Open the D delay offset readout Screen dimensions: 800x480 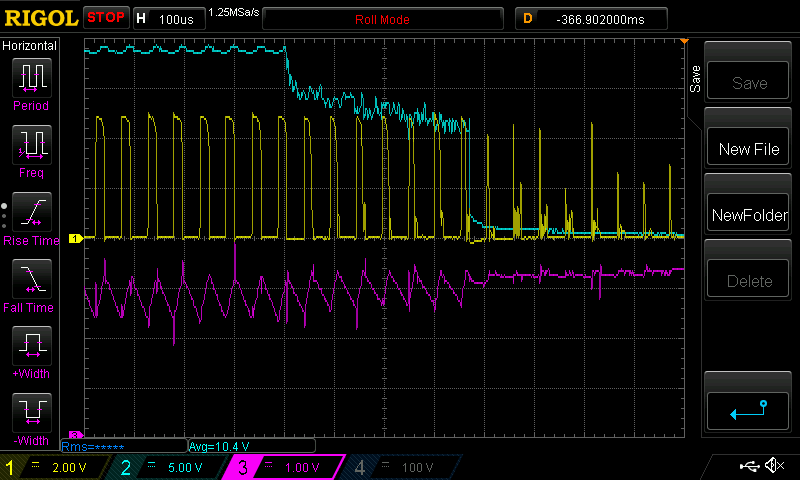[597, 19]
